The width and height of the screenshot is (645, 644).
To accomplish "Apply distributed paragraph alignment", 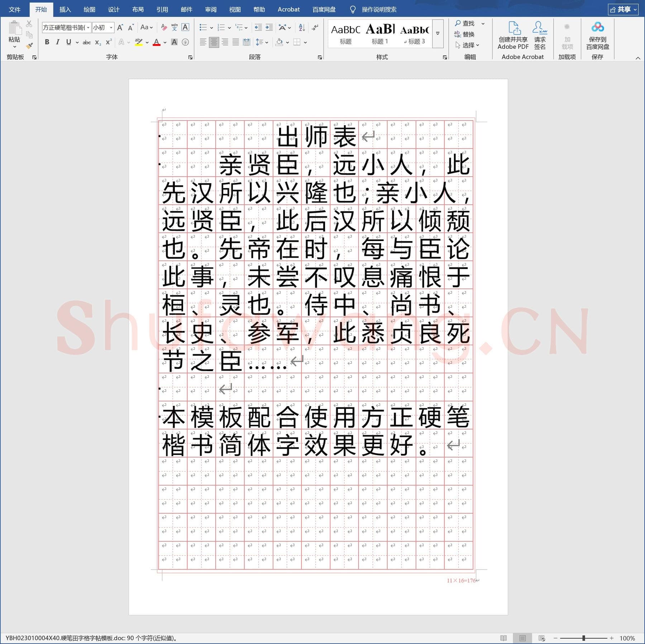I will [x=247, y=42].
